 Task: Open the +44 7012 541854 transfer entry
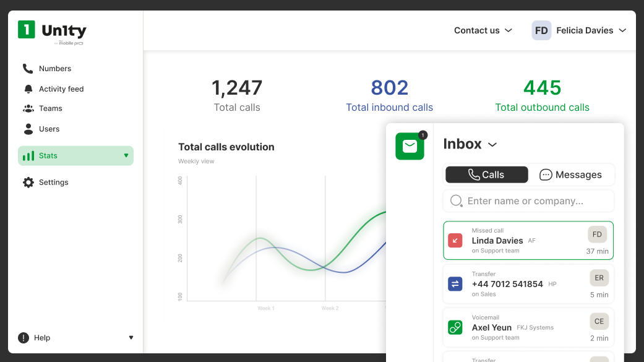(x=528, y=284)
